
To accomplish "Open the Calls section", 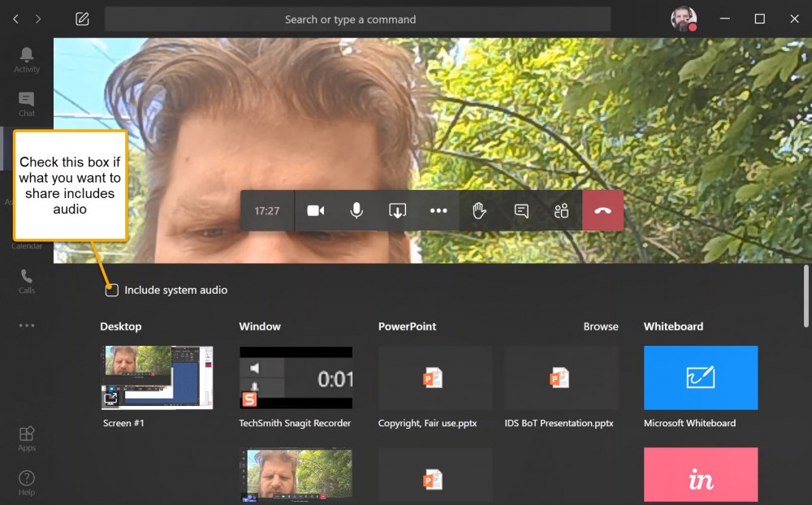I will coord(27,280).
